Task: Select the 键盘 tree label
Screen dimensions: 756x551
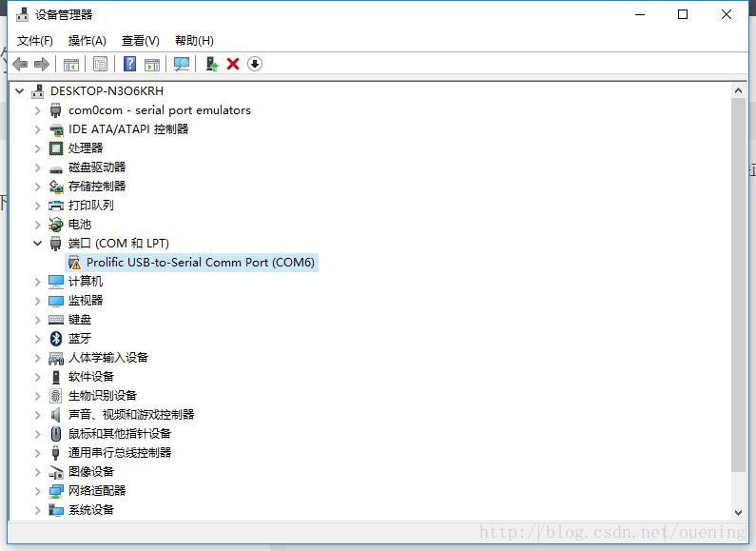Action: [x=80, y=320]
